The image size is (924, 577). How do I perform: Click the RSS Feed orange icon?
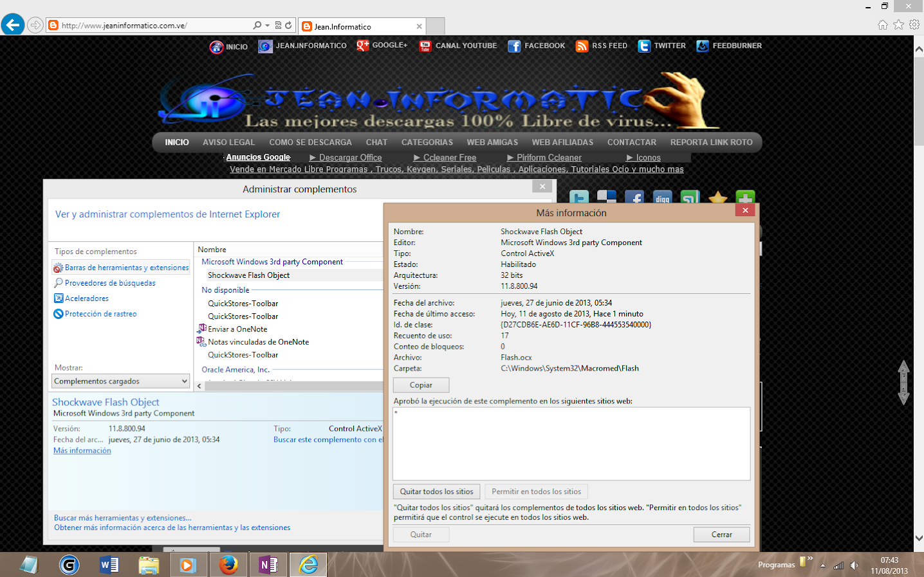tap(582, 46)
